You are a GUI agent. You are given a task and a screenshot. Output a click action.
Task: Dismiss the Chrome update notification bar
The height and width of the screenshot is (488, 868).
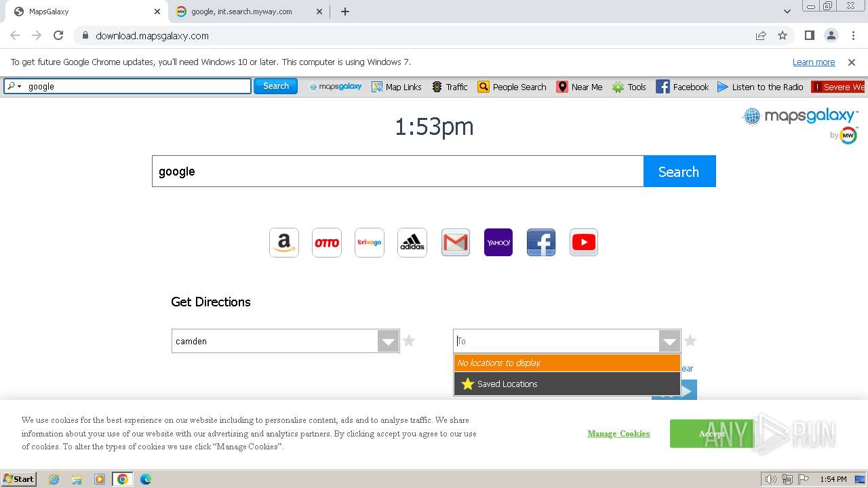(852, 62)
